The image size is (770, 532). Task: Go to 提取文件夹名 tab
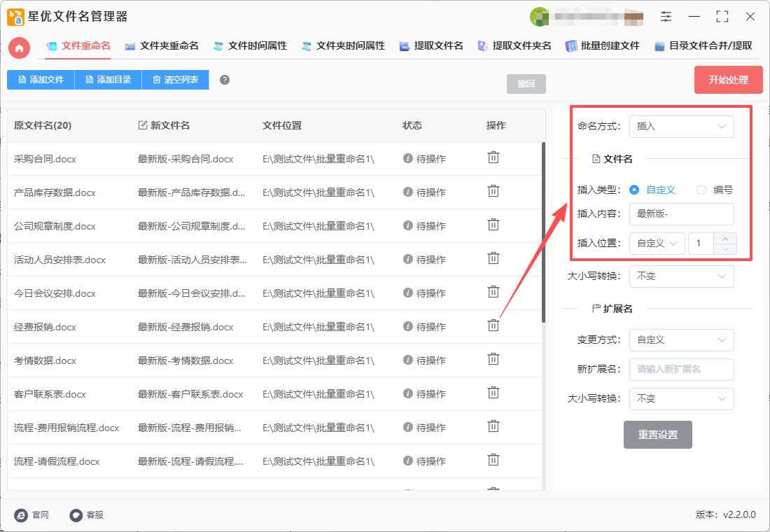[514, 46]
